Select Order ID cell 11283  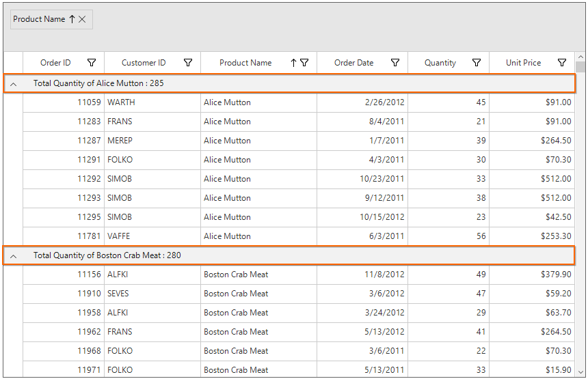[x=64, y=122]
